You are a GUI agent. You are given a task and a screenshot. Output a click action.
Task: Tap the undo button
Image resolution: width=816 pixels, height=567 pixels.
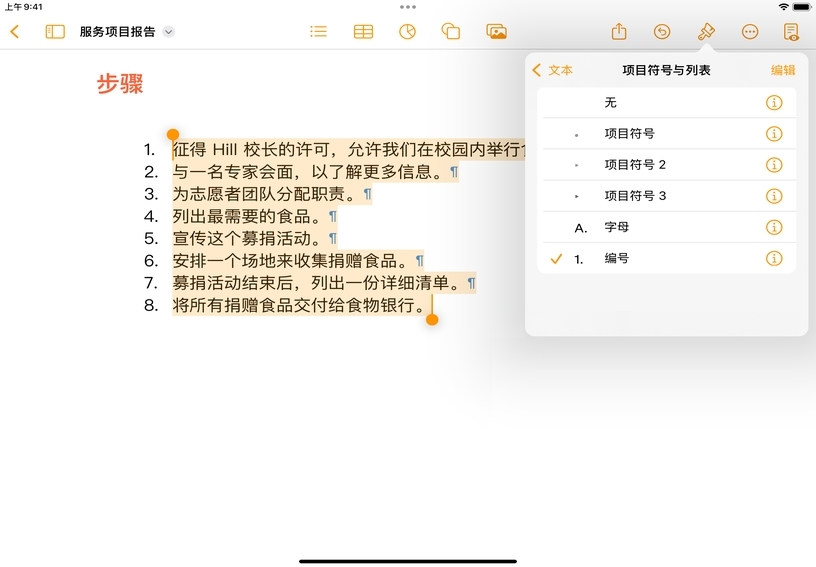coord(662,31)
